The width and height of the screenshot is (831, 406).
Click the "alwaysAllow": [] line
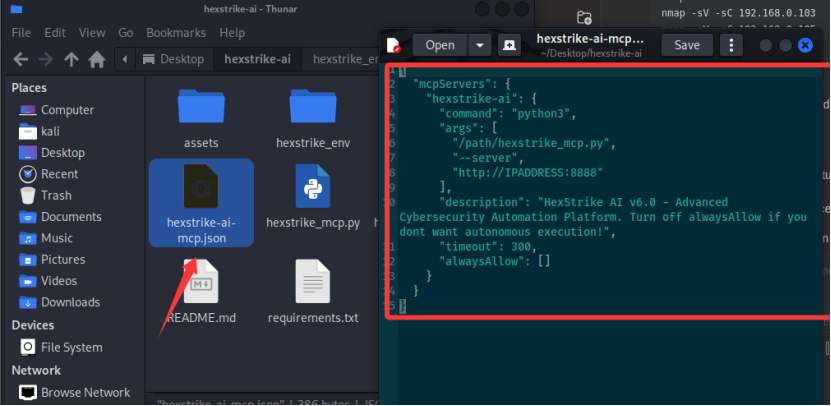pos(495,262)
